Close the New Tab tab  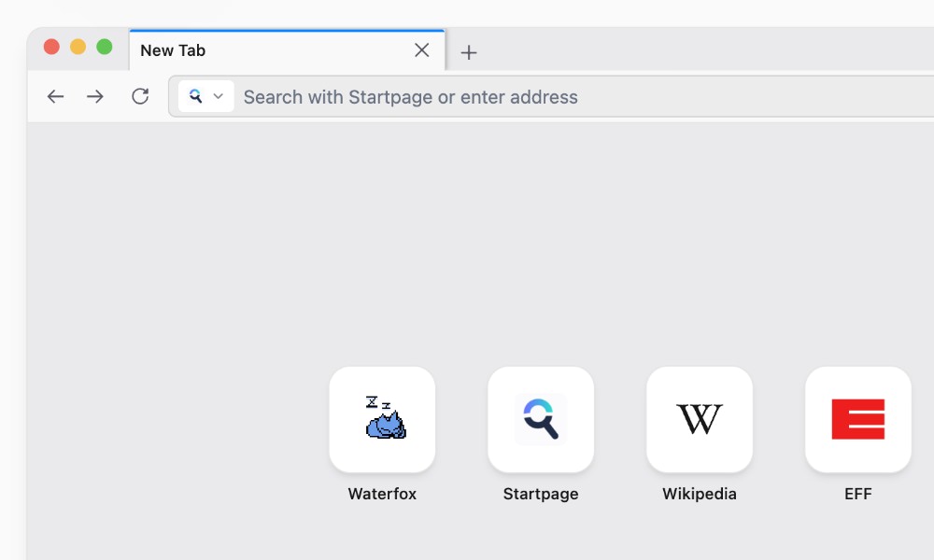[421, 50]
